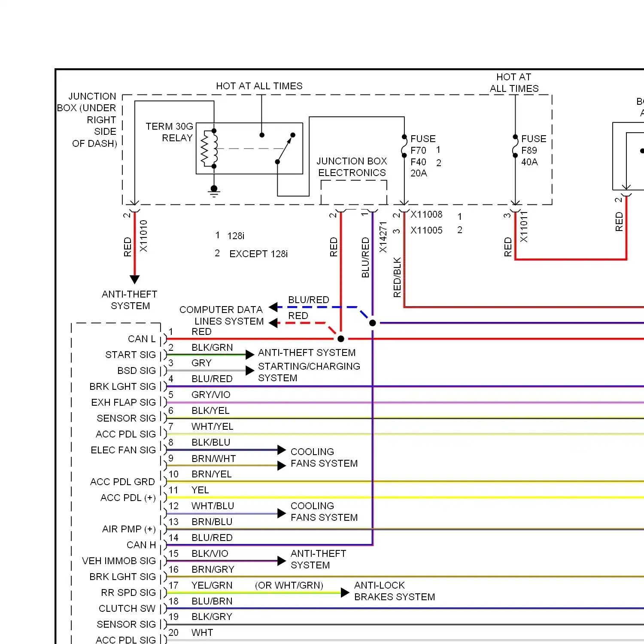Click the (OR WHT/GRN) note
This screenshot has width=644, height=644.
pyautogui.click(x=289, y=586)
